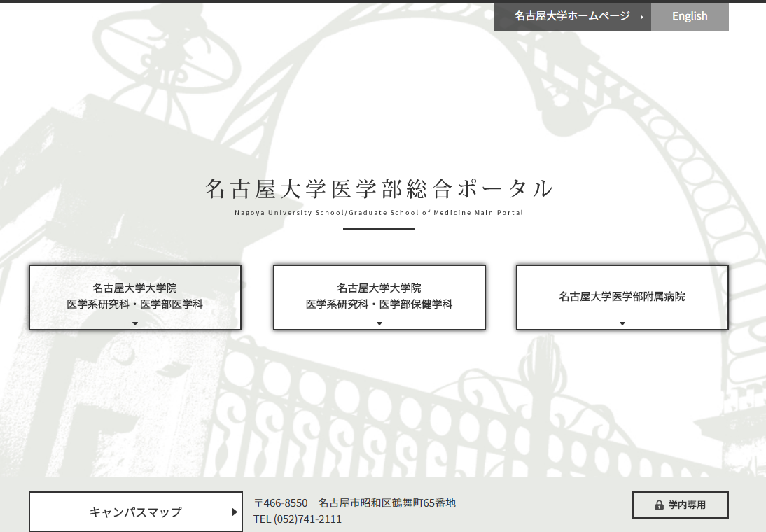Open the 学内専用 restricted link
Screen dimensions: 766x532
click(681, 505)
